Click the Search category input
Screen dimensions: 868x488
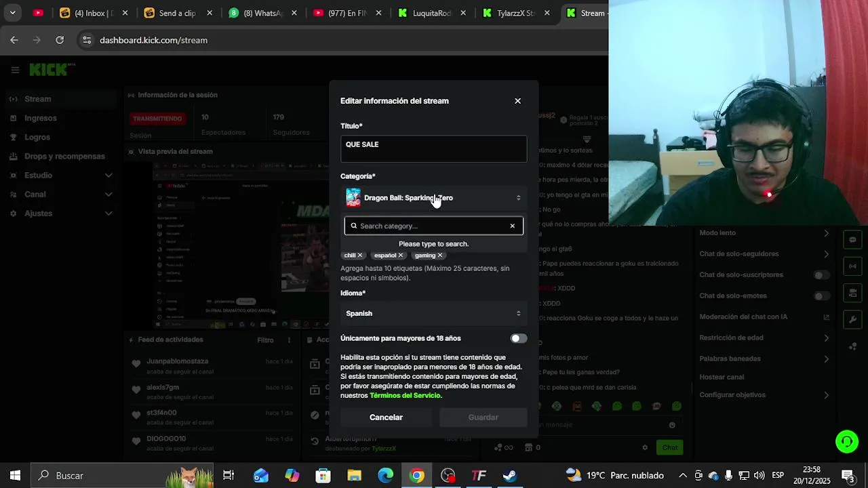(434, 226)
